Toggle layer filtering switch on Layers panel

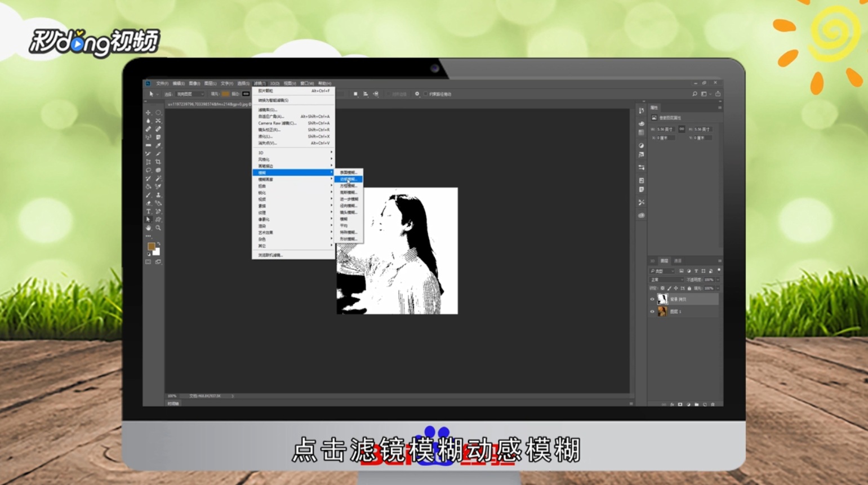719,271
